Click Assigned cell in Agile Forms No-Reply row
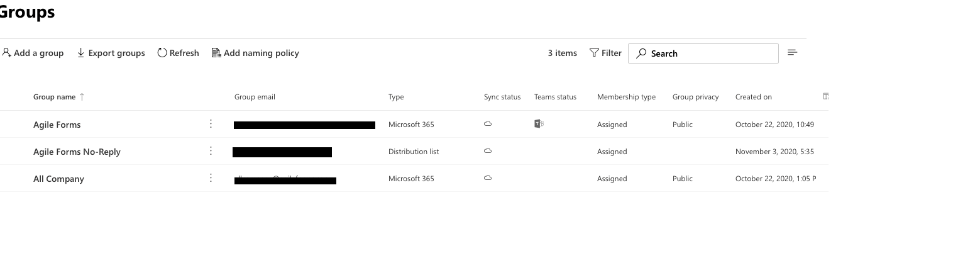The image size is (980, 263). tap(612, 152)
